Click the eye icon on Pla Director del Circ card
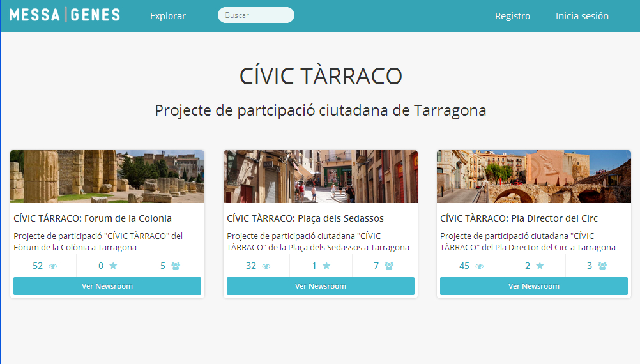 click(480, 266)
